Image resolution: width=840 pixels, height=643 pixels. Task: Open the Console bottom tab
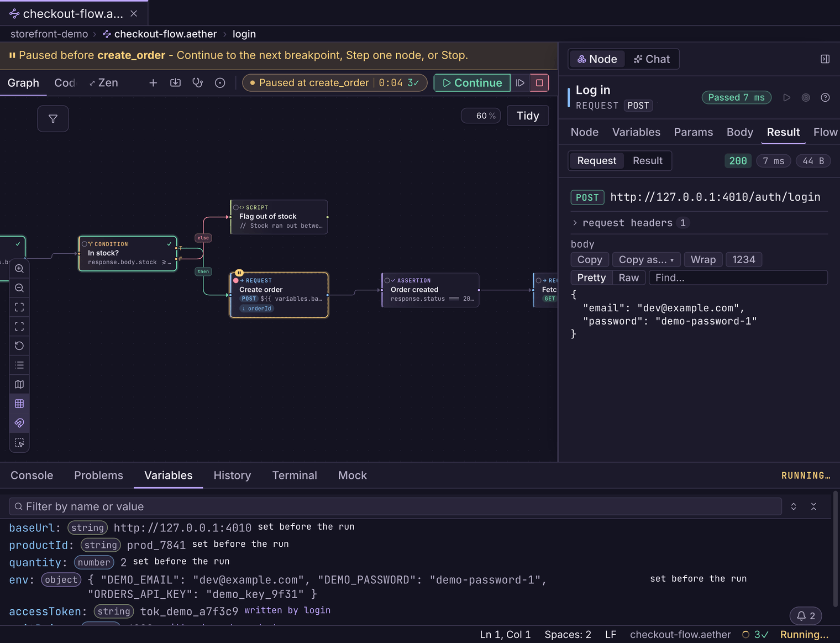click(x=32, y=475)
